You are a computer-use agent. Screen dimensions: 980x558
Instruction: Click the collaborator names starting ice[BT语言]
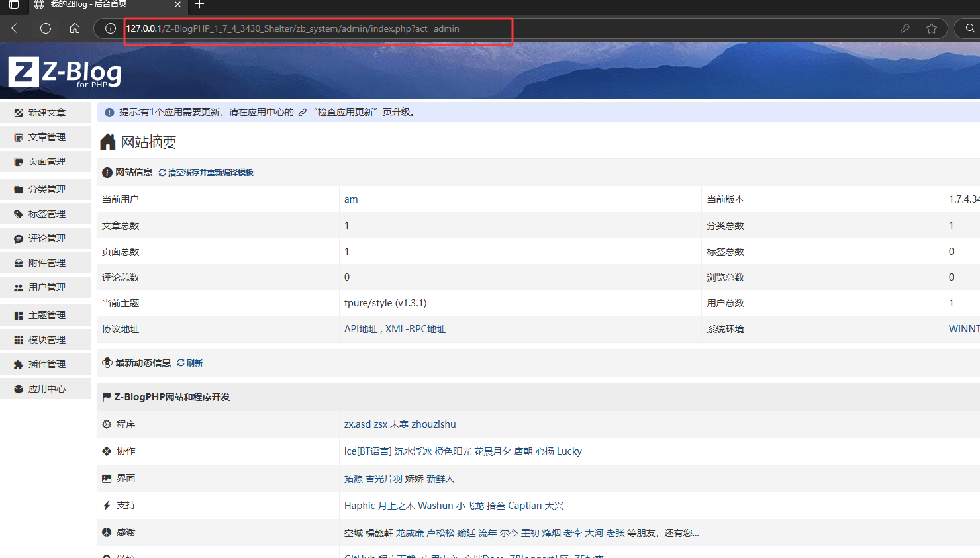coord(463,451)
